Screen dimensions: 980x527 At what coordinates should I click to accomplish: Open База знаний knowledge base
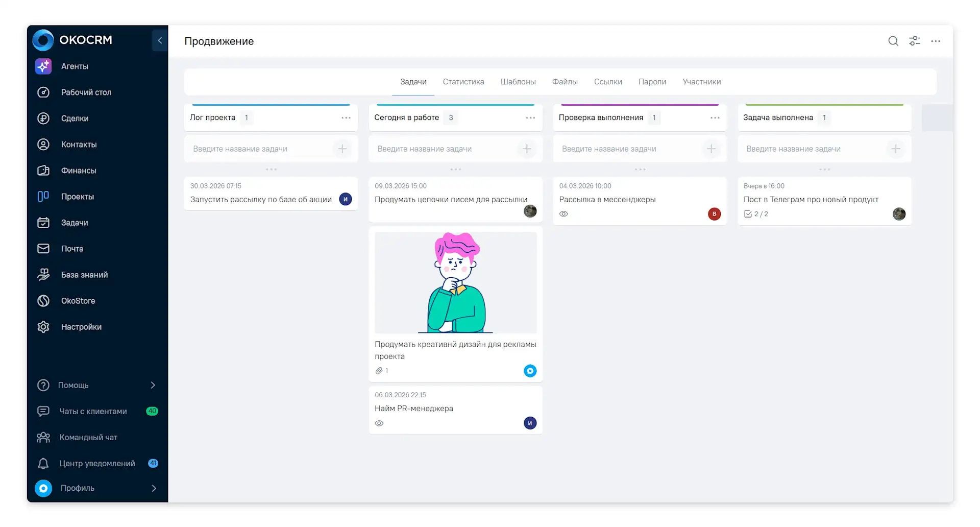(x=84, y=275)
